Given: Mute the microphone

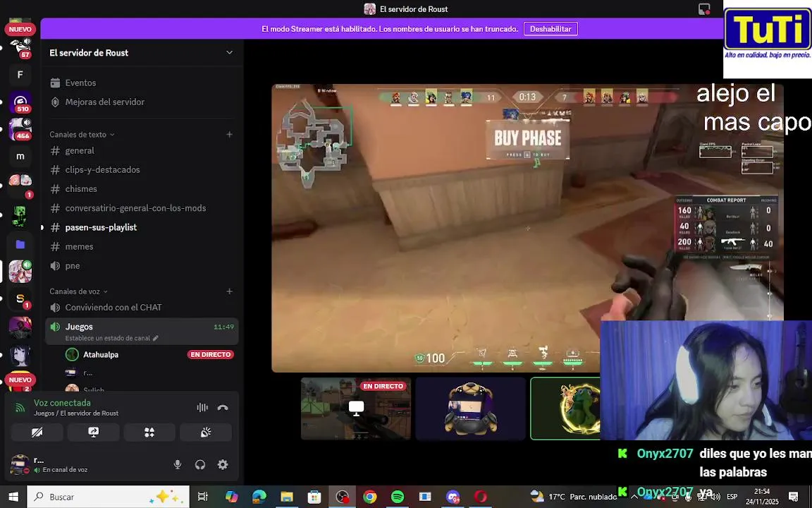Looking at the screenshot, I should pos(178,464).
